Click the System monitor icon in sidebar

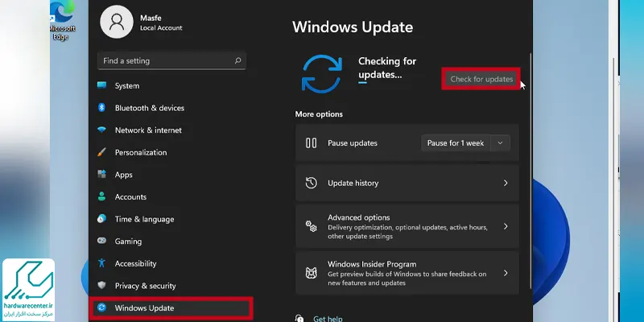pos(102,85)
